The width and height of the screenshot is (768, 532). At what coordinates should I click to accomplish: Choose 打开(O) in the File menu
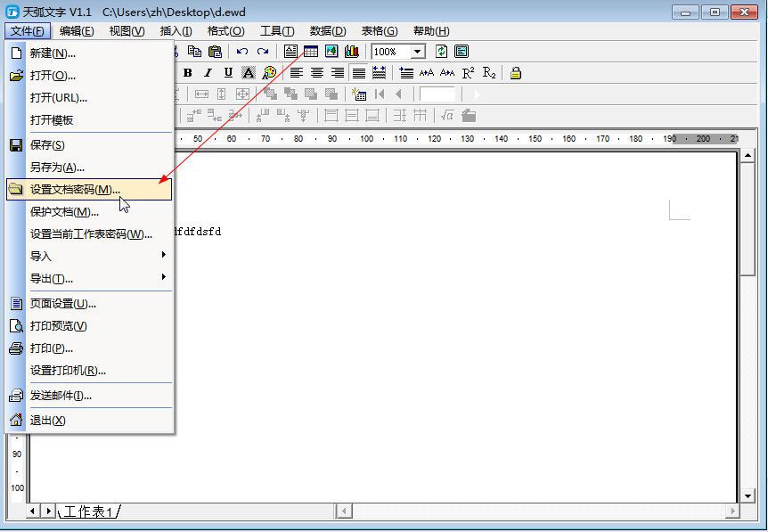(89, 76)
